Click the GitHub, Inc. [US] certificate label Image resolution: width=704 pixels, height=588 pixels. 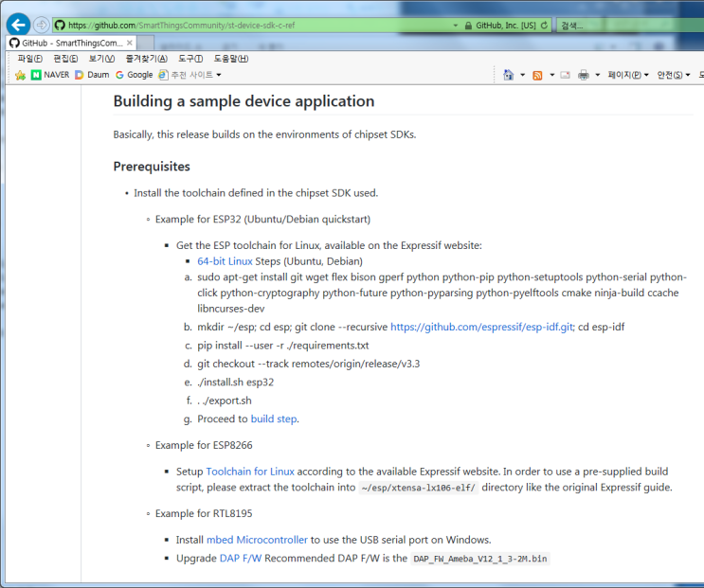506,26
